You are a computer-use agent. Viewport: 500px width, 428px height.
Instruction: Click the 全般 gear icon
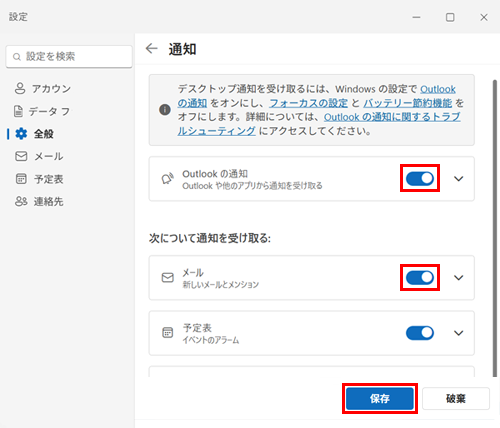[x=21, y=134]
